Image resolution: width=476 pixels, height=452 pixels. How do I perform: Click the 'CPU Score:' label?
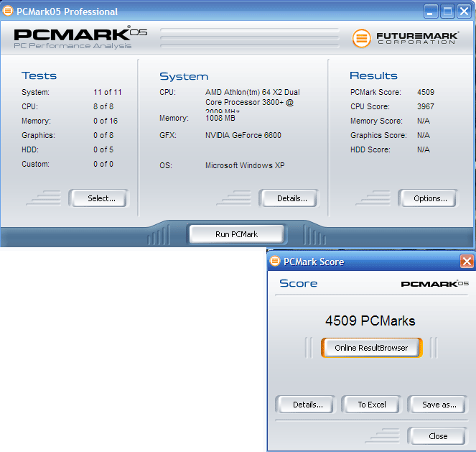pos(370,106)
